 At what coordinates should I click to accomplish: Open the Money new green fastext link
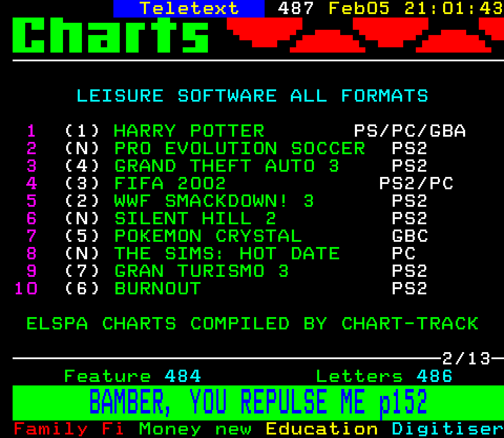195,429
